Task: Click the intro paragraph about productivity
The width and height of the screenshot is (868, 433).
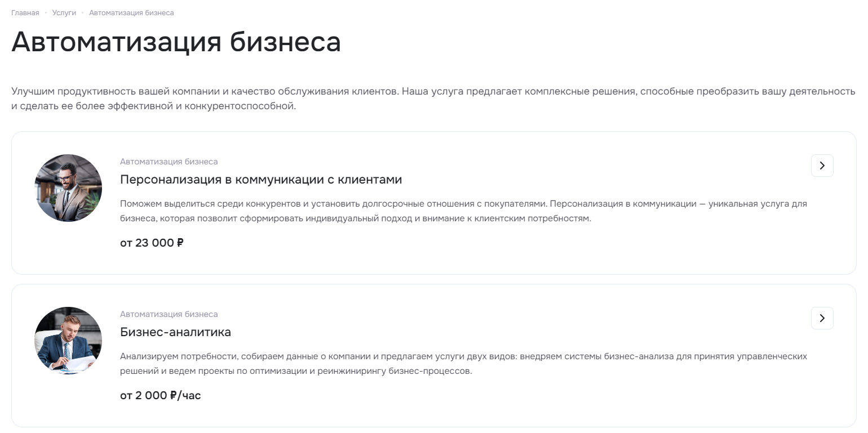Action: (433, 99)
